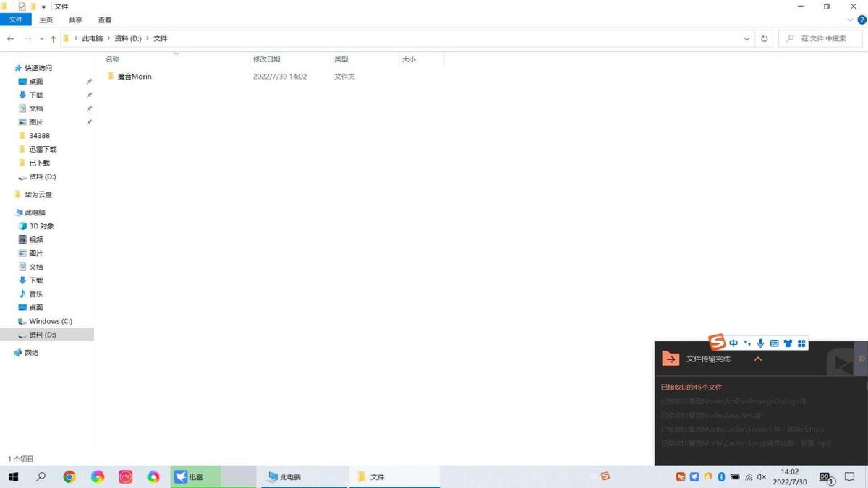Open Windows (C:) drive in sidebar

click(50, 321)
